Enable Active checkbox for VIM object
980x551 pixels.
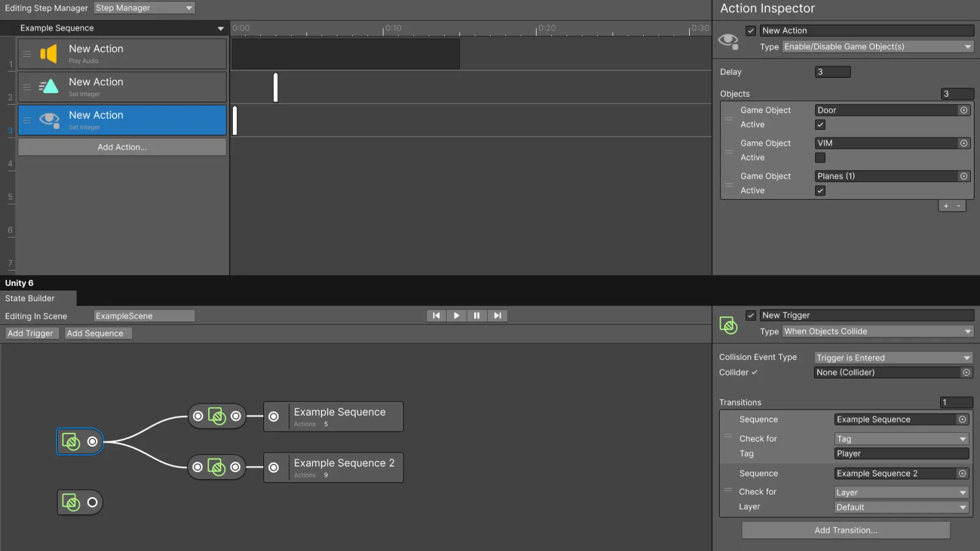pos(820,158)
